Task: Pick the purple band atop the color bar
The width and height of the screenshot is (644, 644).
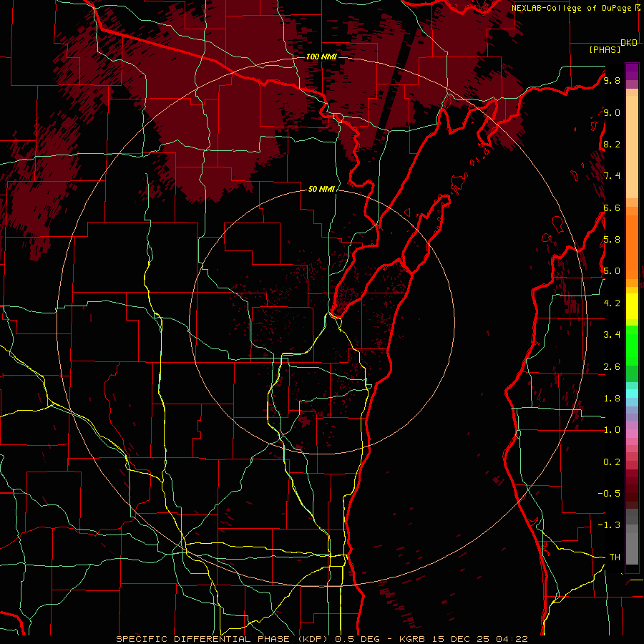Action: [632, 72]
